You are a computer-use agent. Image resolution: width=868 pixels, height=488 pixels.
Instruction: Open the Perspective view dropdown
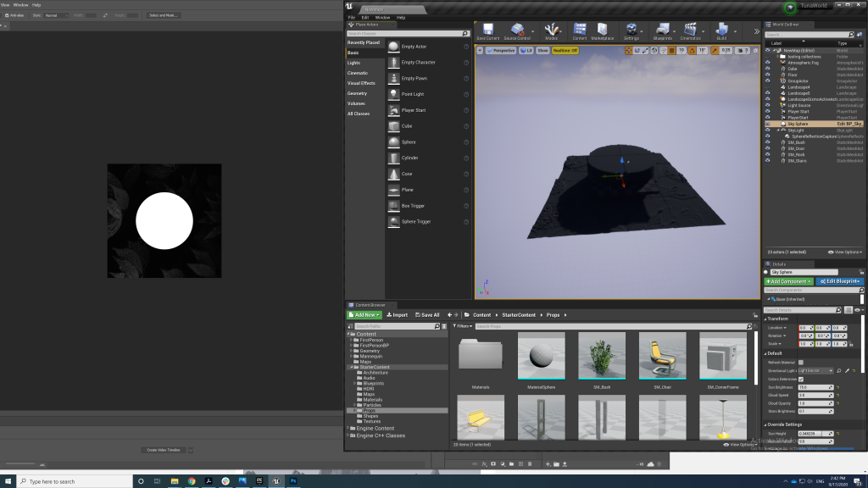click(x=504, y=50)
